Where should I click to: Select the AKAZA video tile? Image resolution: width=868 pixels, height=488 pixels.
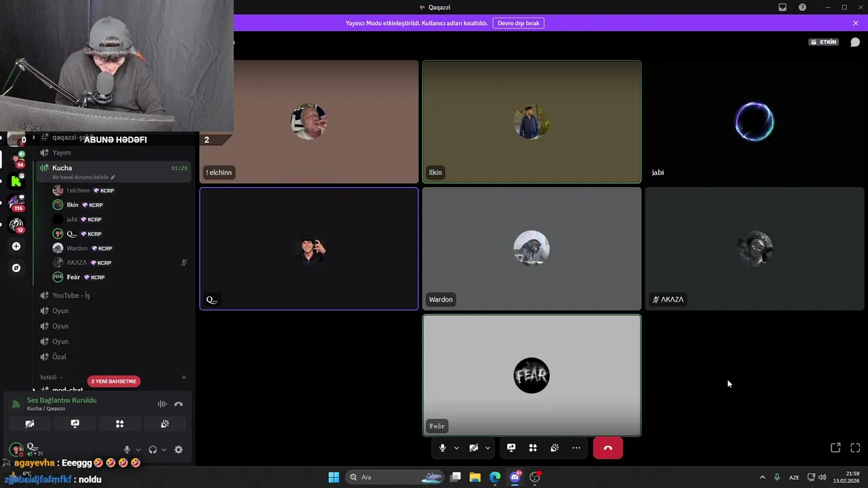pos(755,249)
